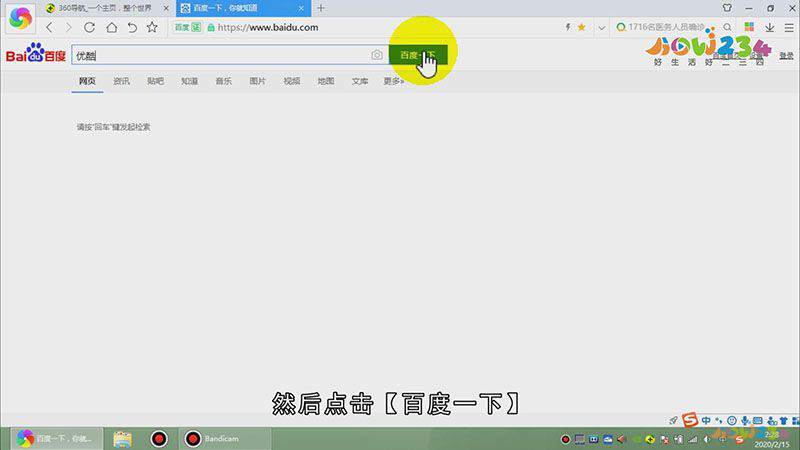The height and width of the screenshot is (450, 800).
Task: Go forward with the browser forward arrow
Action: coord(68,28)
